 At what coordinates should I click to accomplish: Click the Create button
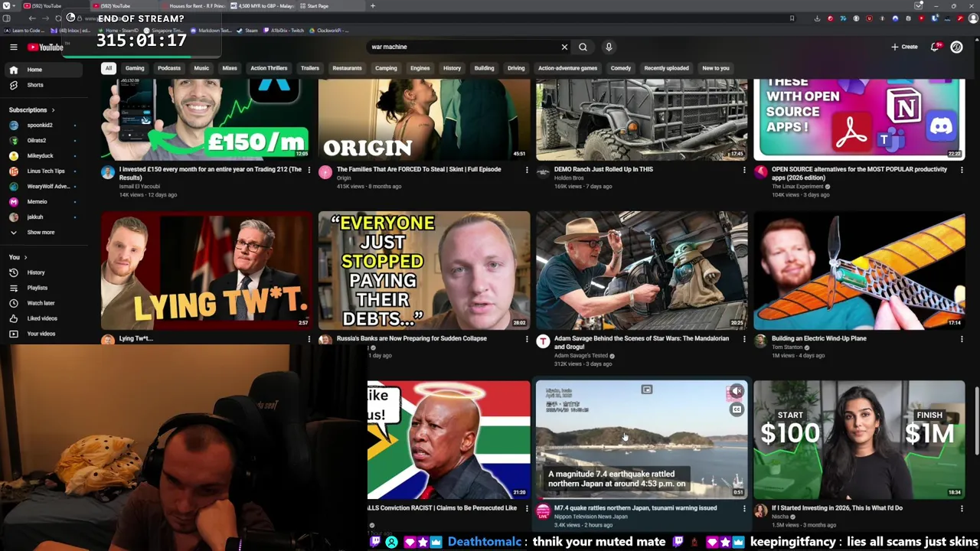(x=904, y=47)
